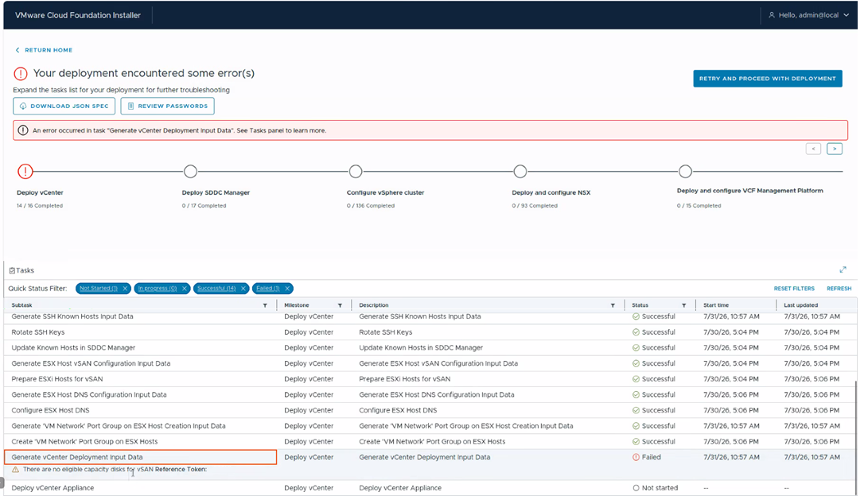
Task: Open Review Passwords
Action: pyautogui.click(x=167, y=107)
